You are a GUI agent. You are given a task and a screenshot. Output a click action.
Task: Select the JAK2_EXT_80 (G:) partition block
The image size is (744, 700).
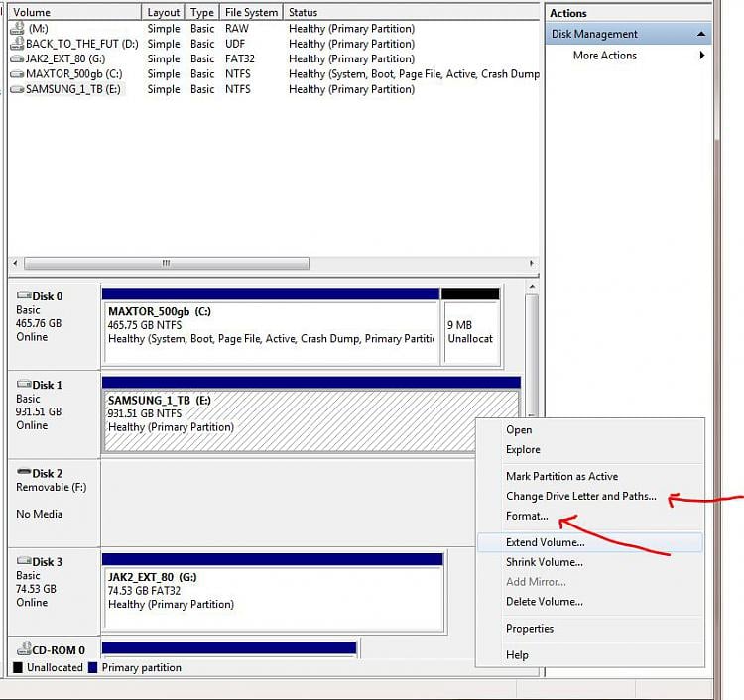click(273, 593)
